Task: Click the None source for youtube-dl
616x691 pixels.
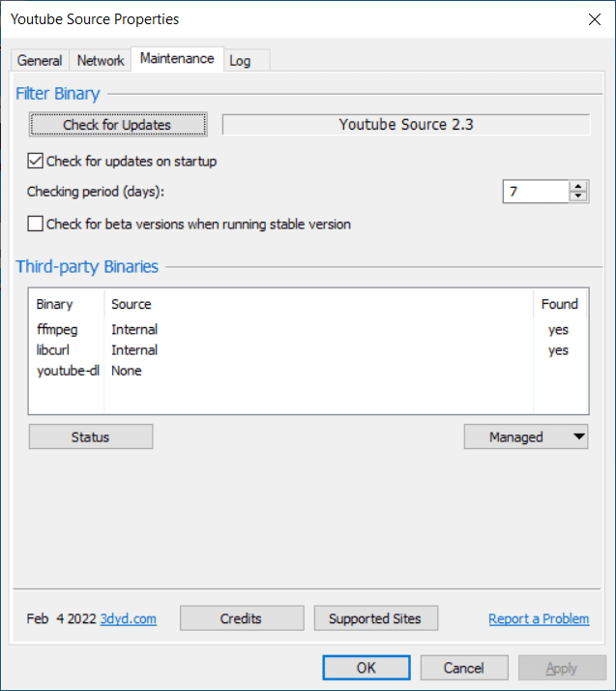Action: click(127, 371)
